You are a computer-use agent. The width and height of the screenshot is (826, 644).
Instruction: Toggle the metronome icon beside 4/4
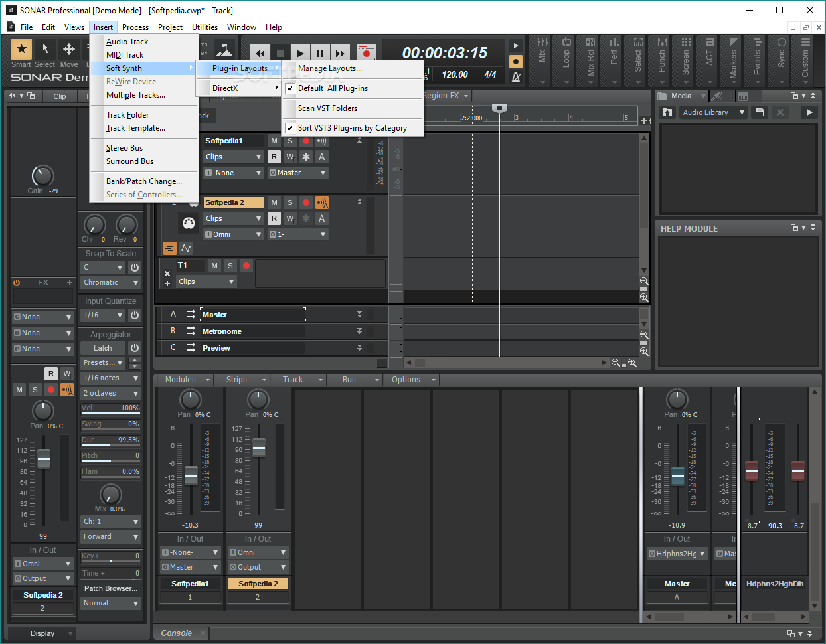coord(516,77)
